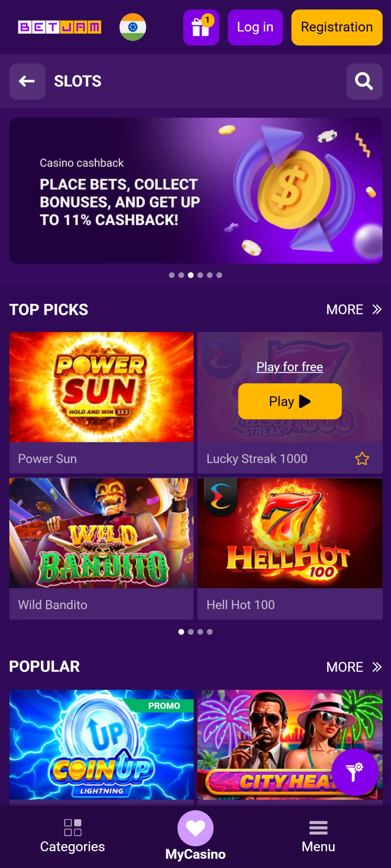Open search on the Slots page
This screenshot has height=868, width=391.
(x=364, y=81)
